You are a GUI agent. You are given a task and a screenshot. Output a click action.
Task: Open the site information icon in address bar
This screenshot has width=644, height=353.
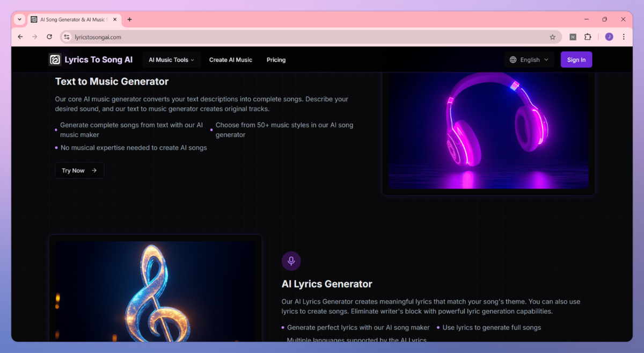(67, 37)
